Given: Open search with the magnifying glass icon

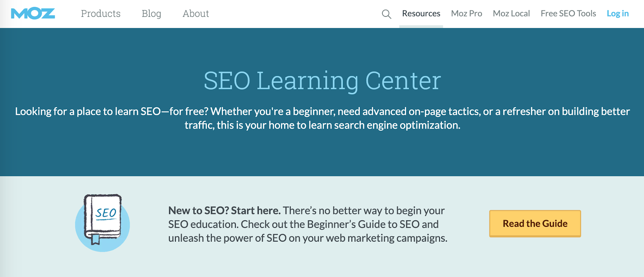Looking at the screenshot, I should [x=386, y=14].
